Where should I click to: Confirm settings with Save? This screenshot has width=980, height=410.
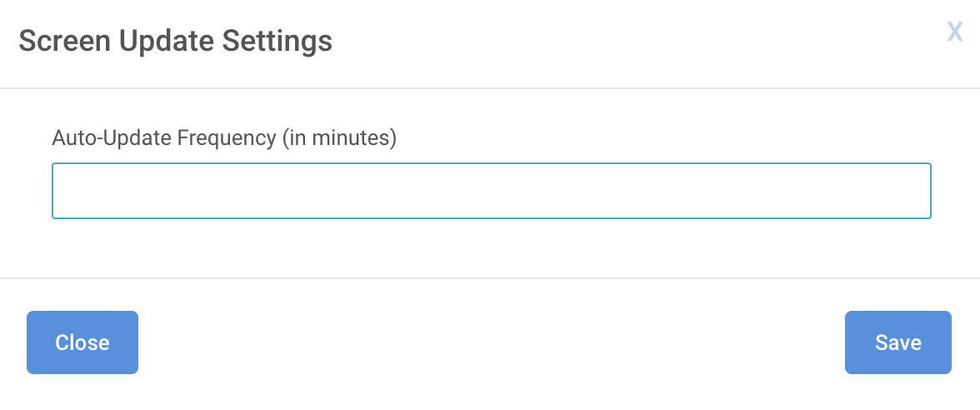[898, 342]
